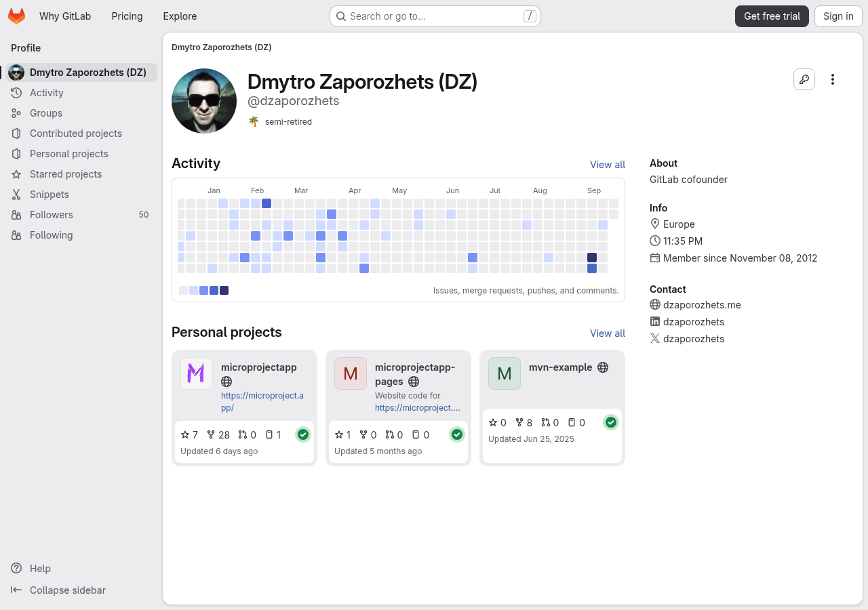
Task: Click pipeline passed status icon on microprojectapp-pages
Action: click(x=457, y=434)
